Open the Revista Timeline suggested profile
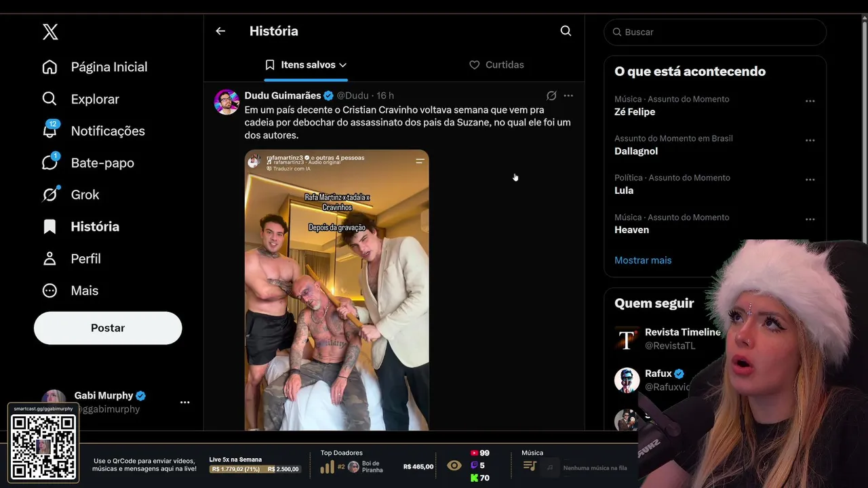Viewport: 868px width, 488px height. pos(682,332)
